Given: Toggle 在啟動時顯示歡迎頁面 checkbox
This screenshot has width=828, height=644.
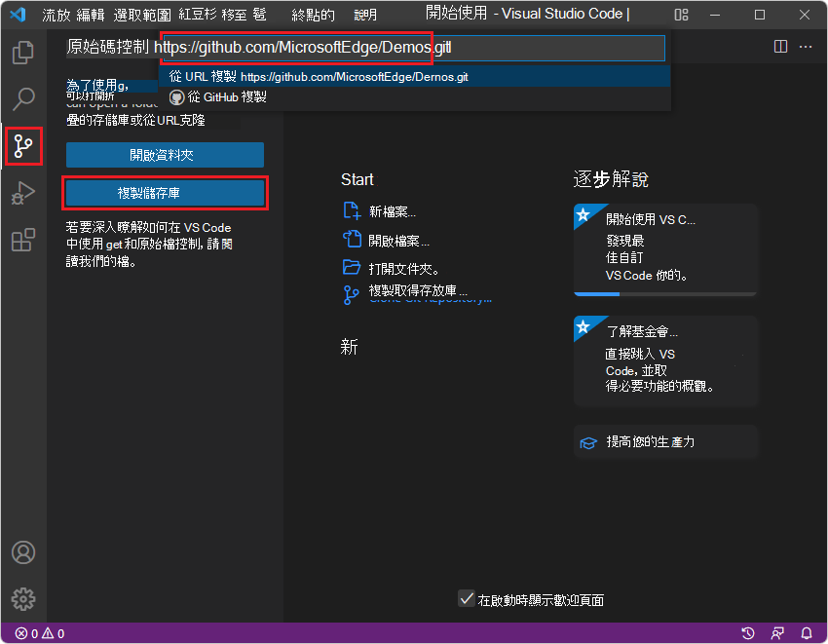Looking at the screenshot, I should point(467,599).
